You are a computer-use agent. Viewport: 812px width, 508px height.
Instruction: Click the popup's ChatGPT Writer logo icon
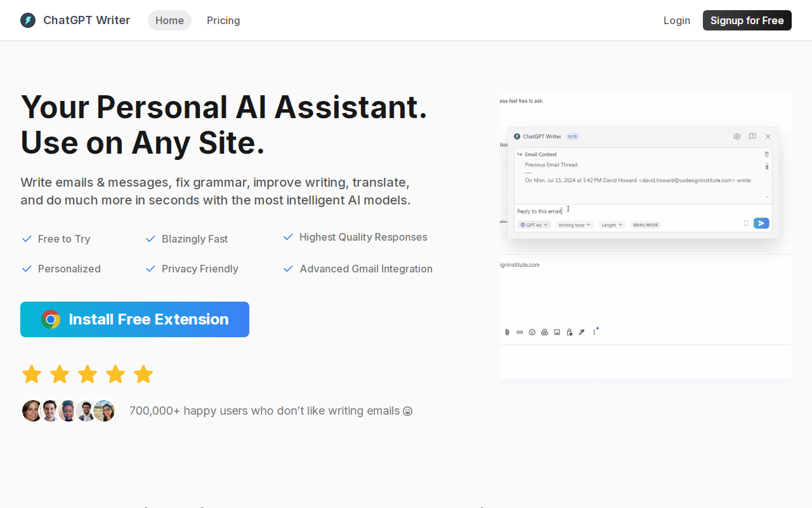point(517,137)
